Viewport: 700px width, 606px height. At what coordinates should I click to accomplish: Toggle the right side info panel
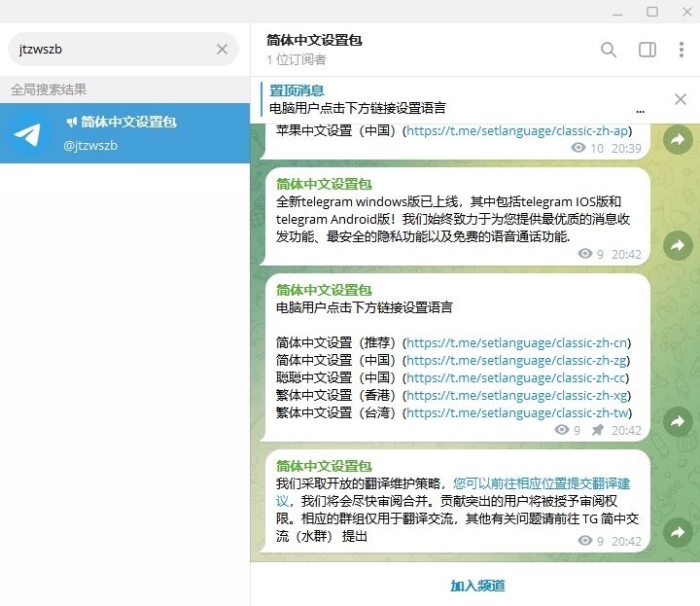click(x=647, y=50)
